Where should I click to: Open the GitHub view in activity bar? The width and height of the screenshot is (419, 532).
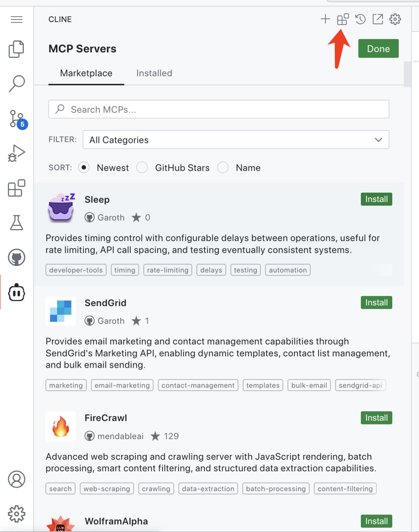click(x=16, y=257)
